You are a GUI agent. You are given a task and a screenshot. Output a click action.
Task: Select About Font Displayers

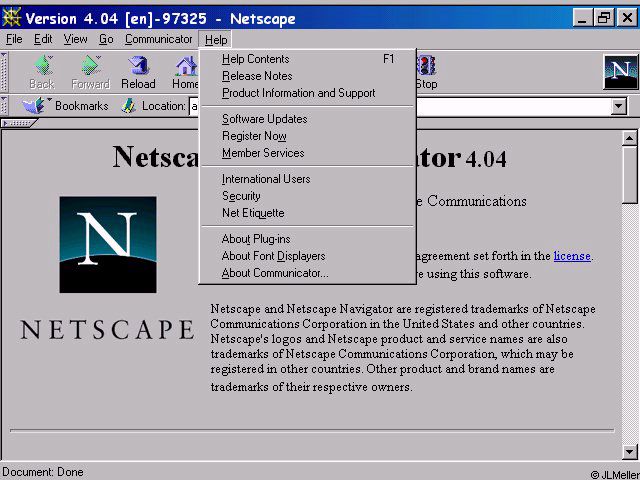click(307, 256)
